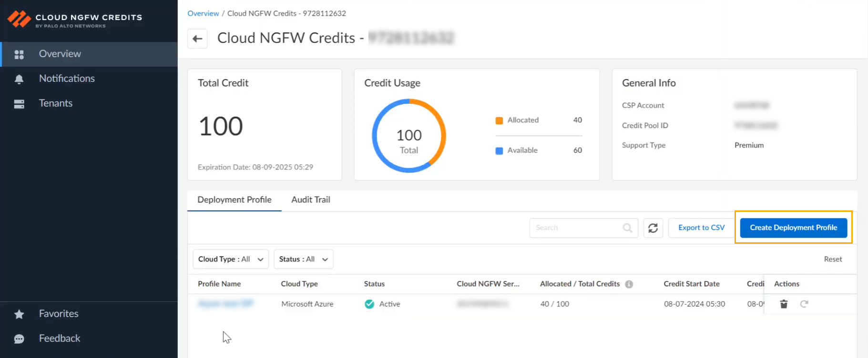Click the green Active status check icon
This screenshot has height=358, width=868.
tap(369, 304)
